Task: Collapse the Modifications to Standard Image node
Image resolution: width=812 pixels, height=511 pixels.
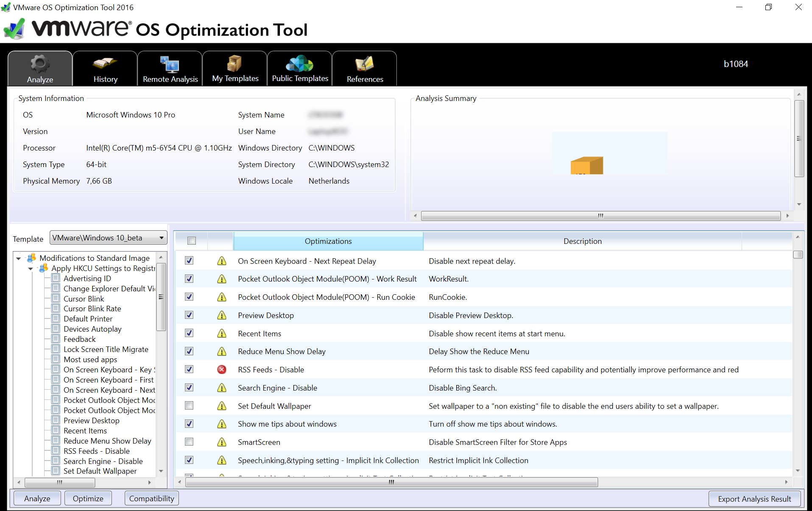Action: tap(18, 258)
